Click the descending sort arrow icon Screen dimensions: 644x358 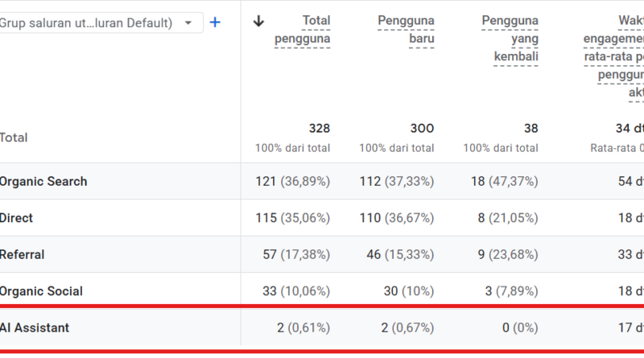click(x=258, y=21)
